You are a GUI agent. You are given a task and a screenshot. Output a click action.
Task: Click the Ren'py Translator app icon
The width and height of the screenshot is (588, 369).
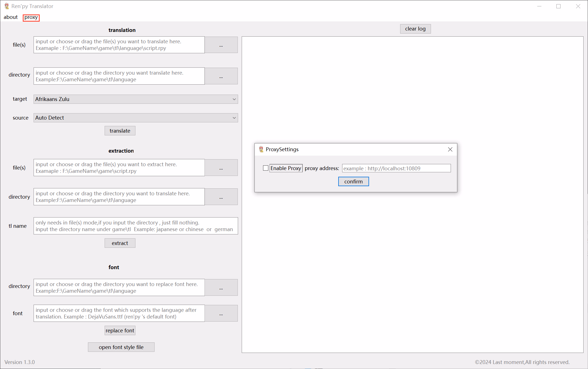coord(6,6)
